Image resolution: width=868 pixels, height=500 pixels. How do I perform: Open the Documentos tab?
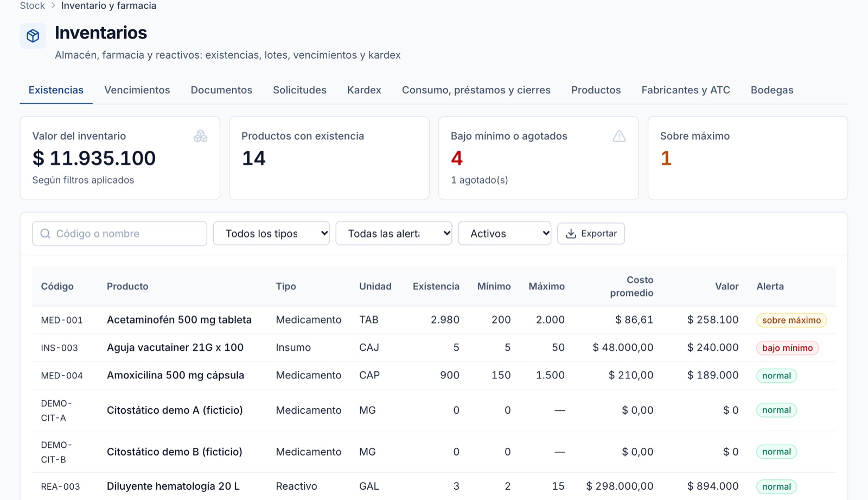(x=221, y=90)
